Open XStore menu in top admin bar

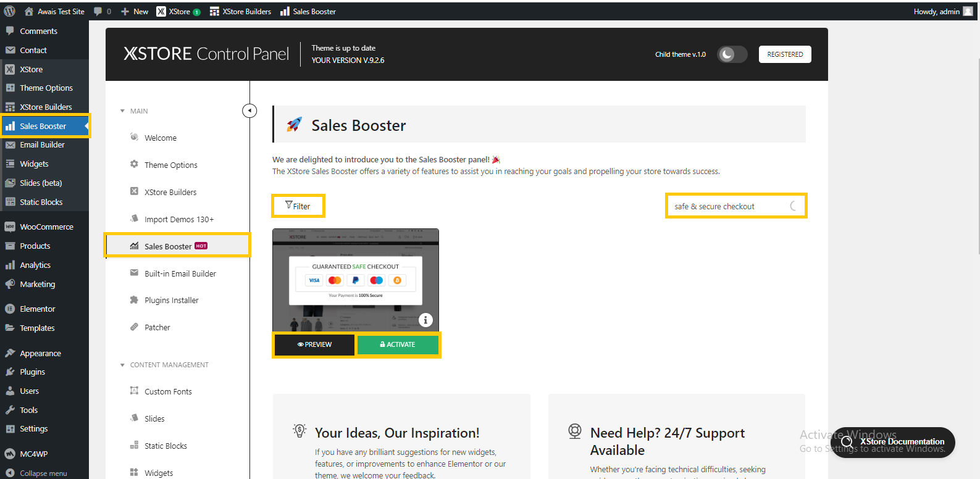pyautogui.click(x=178, y=11)
